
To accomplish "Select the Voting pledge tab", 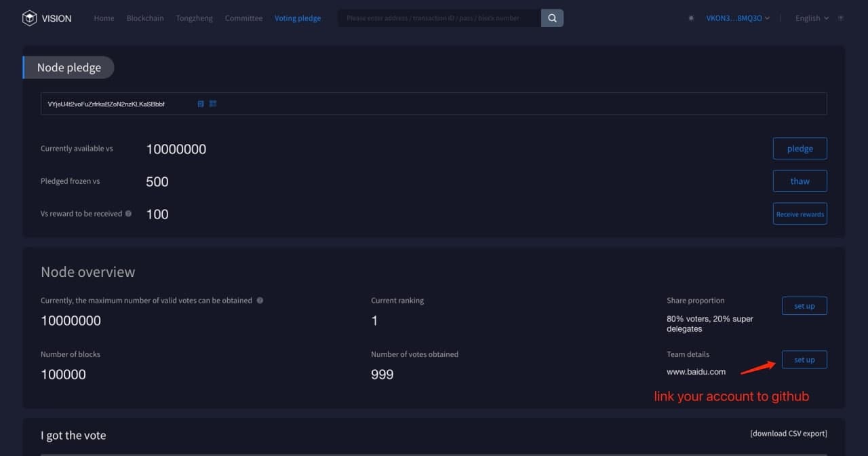I will (x=298, y=18).
